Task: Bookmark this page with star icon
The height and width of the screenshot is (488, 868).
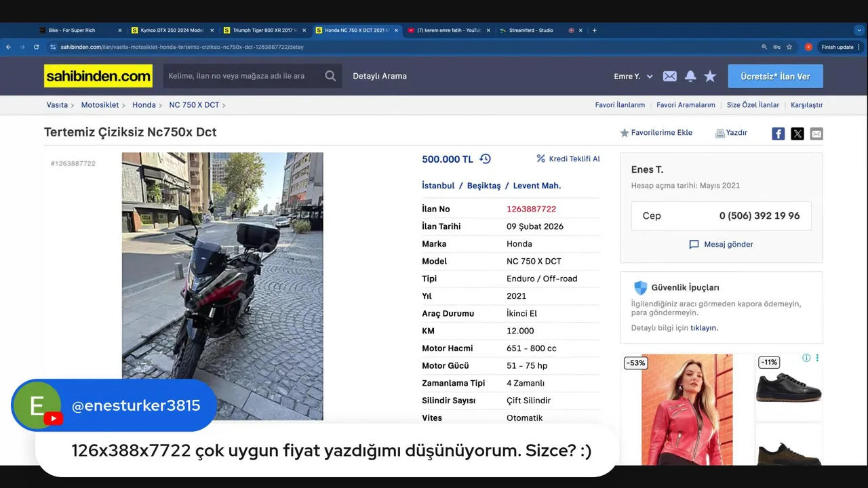Action: click(789, 47)
